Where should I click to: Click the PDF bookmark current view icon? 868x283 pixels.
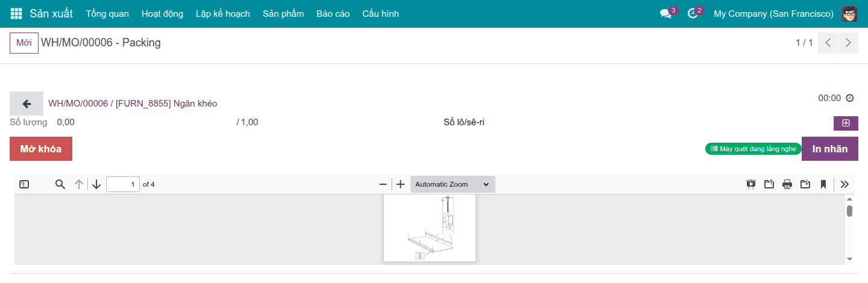(x=823, y=184)
